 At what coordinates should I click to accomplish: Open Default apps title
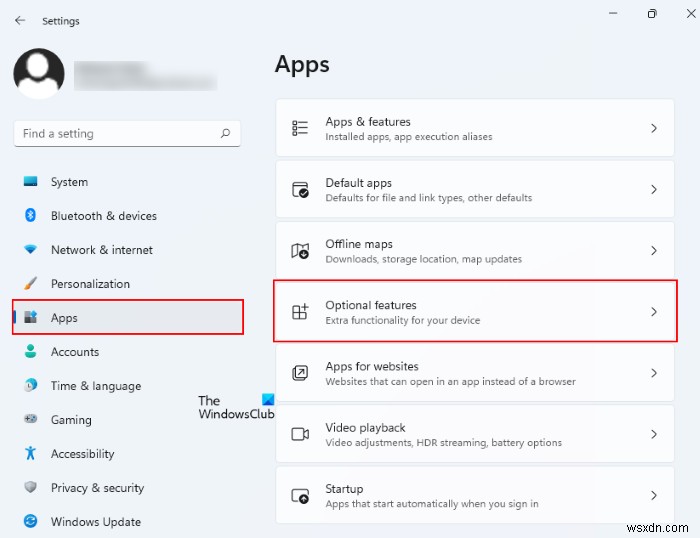click(x=358, y=183)
